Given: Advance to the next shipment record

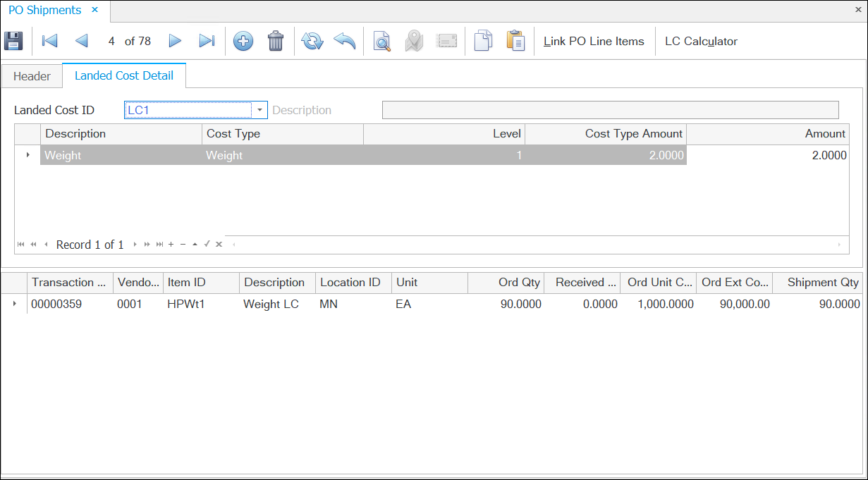Looking at the screenshot, I should (x=175, y=41).
